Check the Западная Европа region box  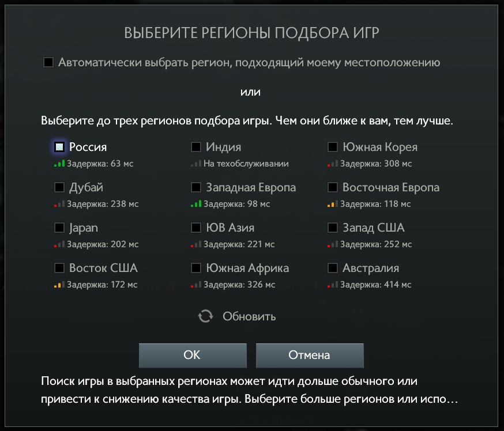point(196,187)
